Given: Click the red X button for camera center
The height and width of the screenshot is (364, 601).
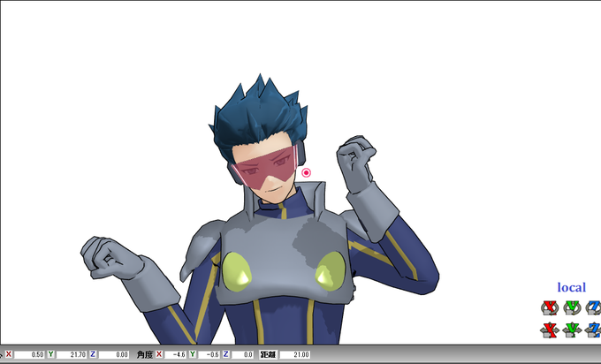Looking at the screenshot, I should click(x=9, y=354).
